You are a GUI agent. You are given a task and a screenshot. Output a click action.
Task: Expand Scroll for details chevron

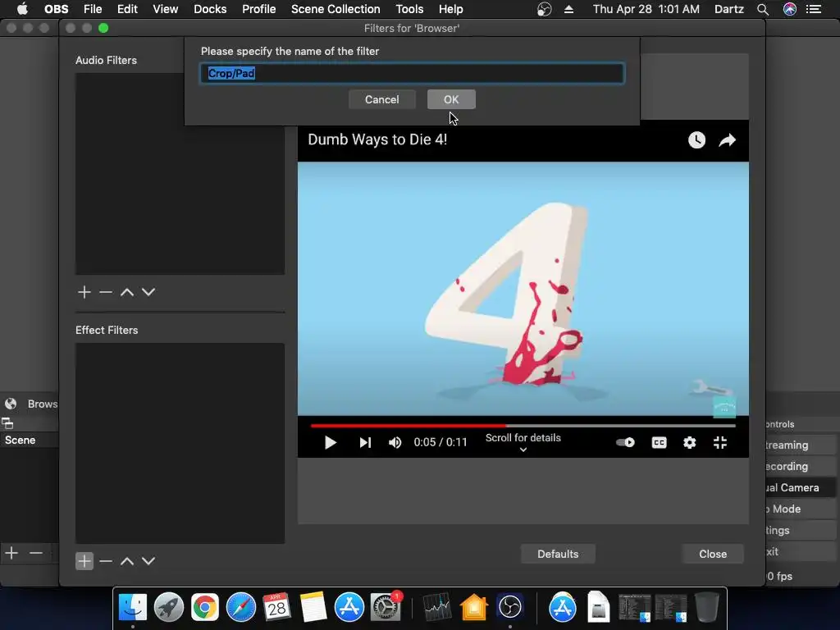(523, 450)
